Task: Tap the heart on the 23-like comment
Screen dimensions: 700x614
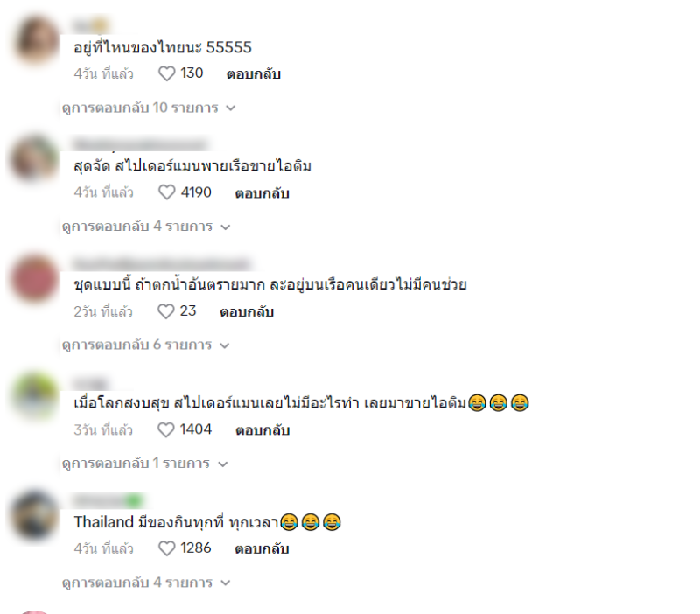Action: click(x=166, y=311)
